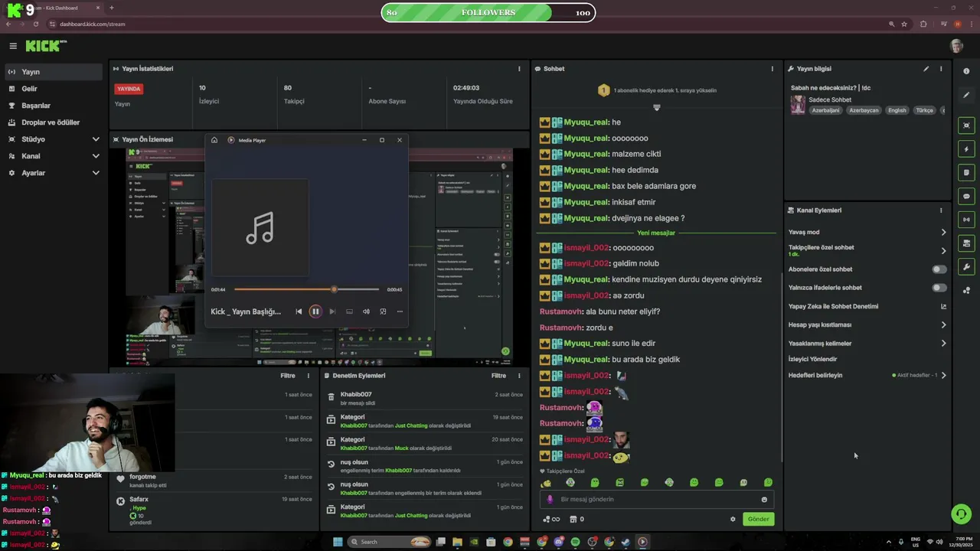
Task: Click channel points icon below chat
Action: [551, 519]
